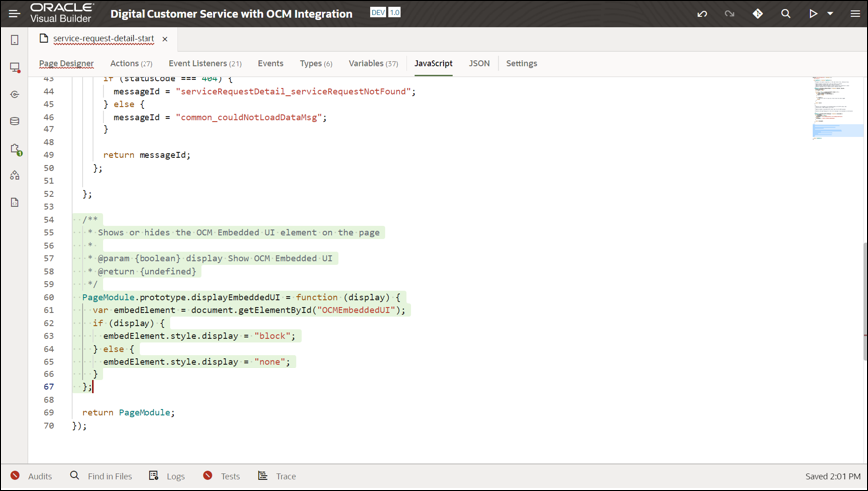Click the Oracle Visual Builder logo
868x491 pixels.
coord(61,13)
